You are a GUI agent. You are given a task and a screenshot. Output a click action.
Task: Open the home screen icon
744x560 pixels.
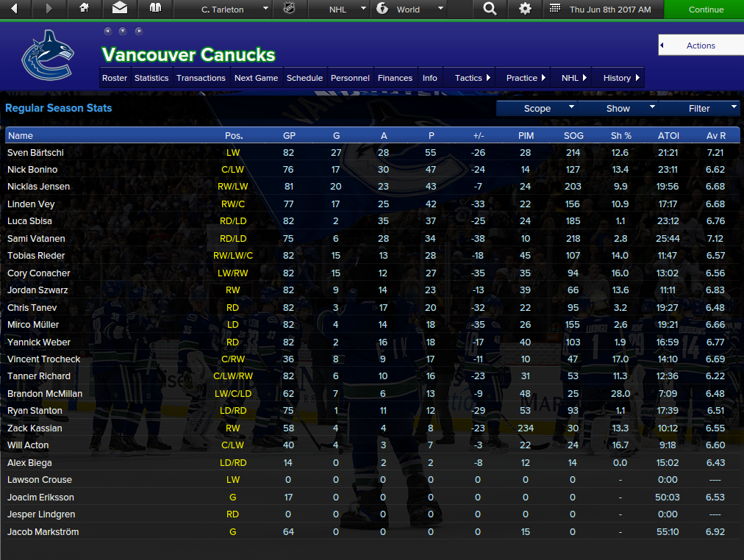tap(85, 8)
